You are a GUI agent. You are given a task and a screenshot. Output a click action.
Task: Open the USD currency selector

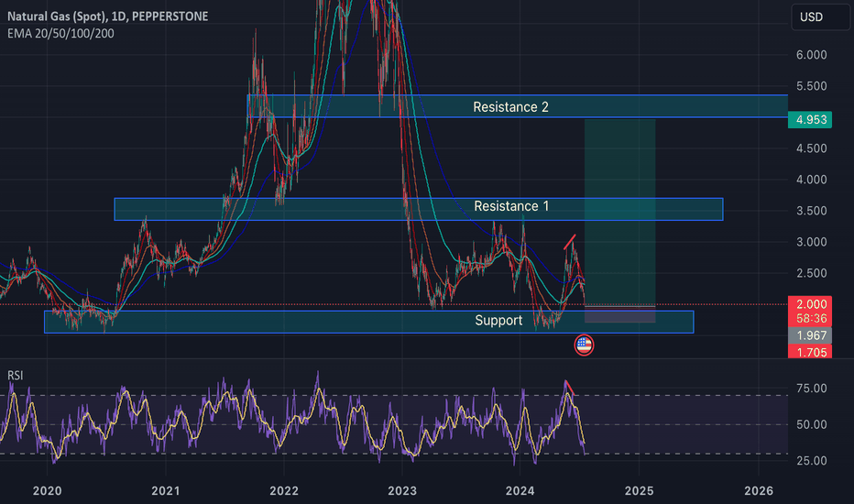pos(820,16)
